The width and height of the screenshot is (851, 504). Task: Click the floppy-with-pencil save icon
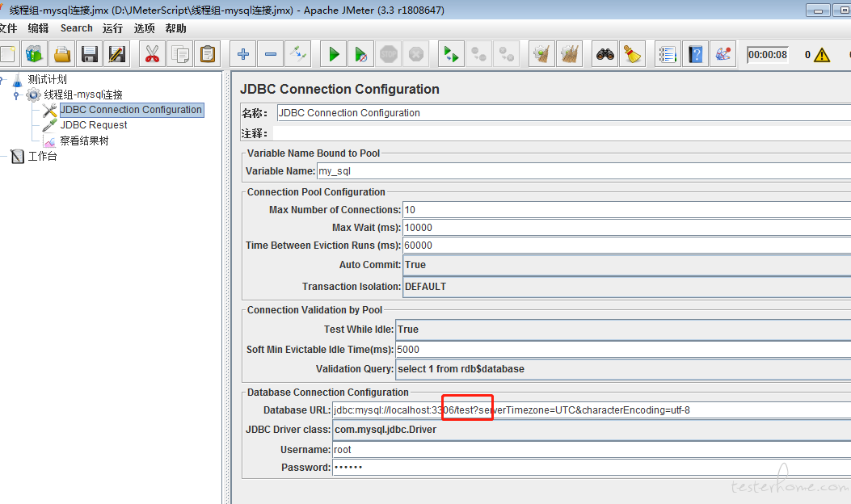pyautogui.click(x=117, y=54)
